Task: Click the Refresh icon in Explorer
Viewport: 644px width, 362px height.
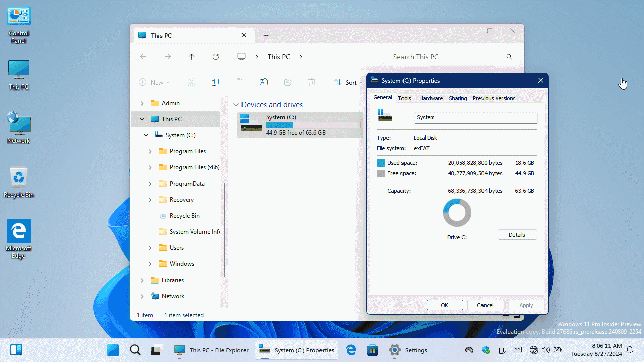Action: pos(216,57)
